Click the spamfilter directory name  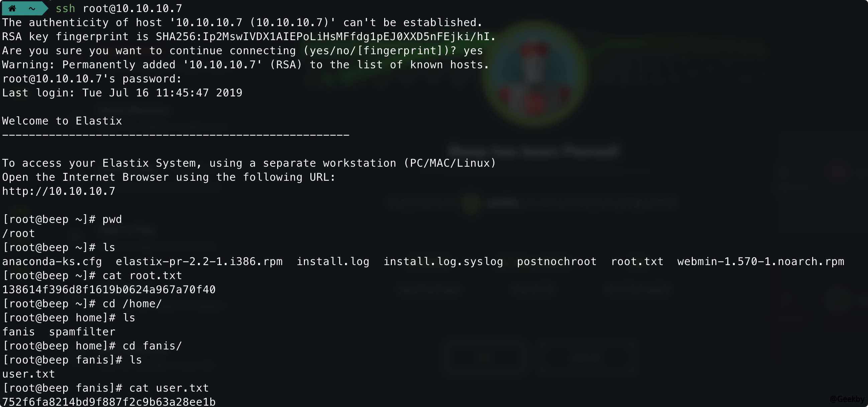pos(82,331)
